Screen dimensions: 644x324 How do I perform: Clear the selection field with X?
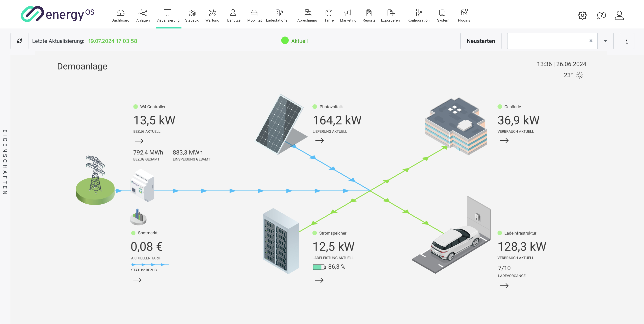click(591, 41)
